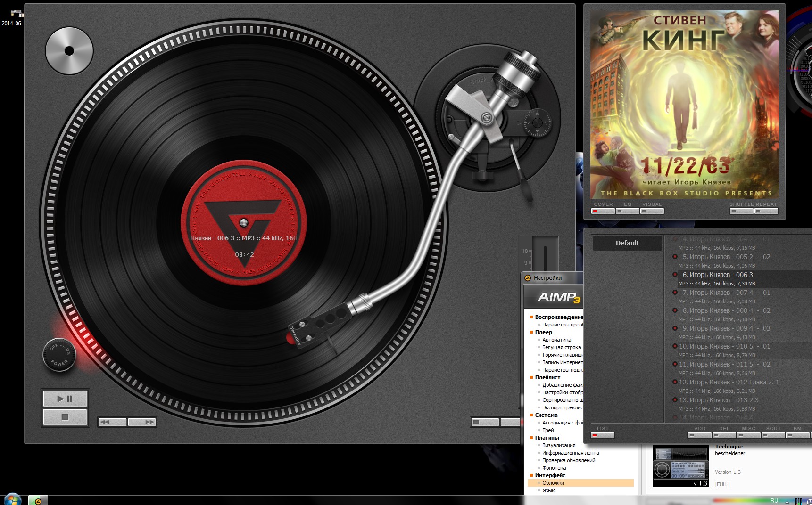Click the AIMP icon in Настройки title bar
The height and width of the screenshot is (505, 812).
(x=528, y=278)
